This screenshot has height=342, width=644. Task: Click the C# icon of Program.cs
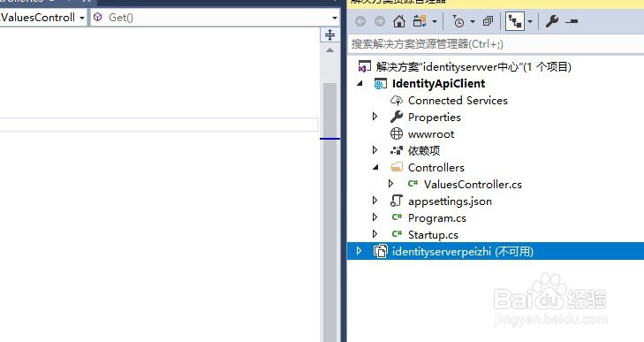click(397, 217)
